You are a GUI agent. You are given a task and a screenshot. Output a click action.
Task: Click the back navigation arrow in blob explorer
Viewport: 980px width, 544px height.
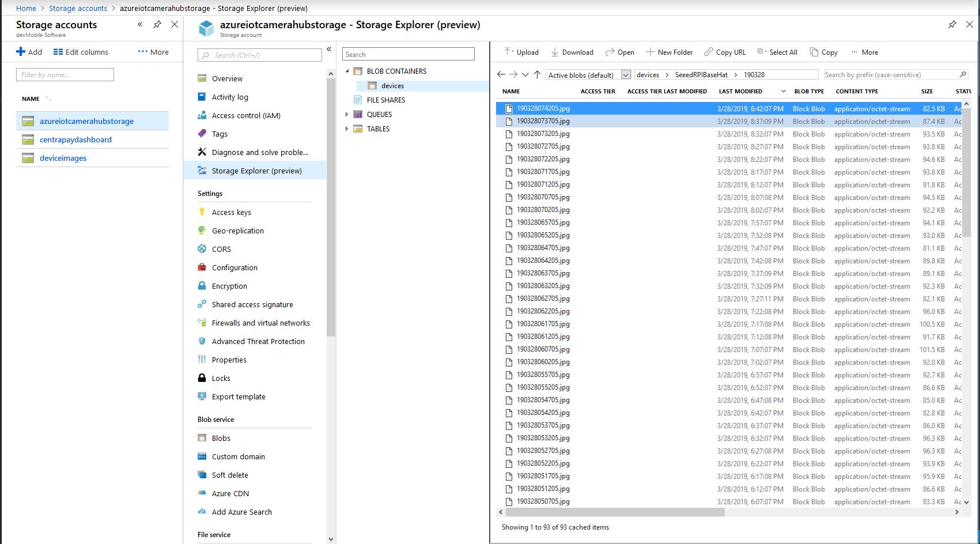pos(501,74)
